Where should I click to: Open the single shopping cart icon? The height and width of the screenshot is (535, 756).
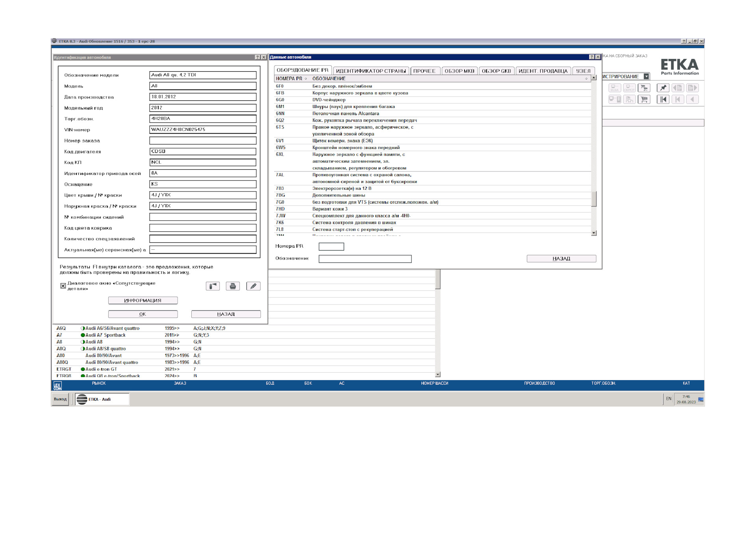[x=644, y=99]
